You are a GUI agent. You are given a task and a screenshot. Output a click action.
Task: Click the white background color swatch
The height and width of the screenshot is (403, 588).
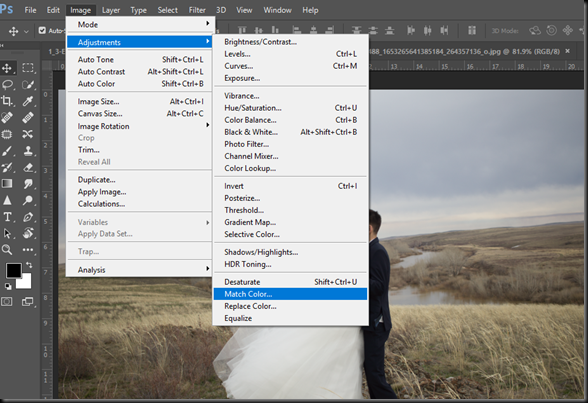[26, 283]
